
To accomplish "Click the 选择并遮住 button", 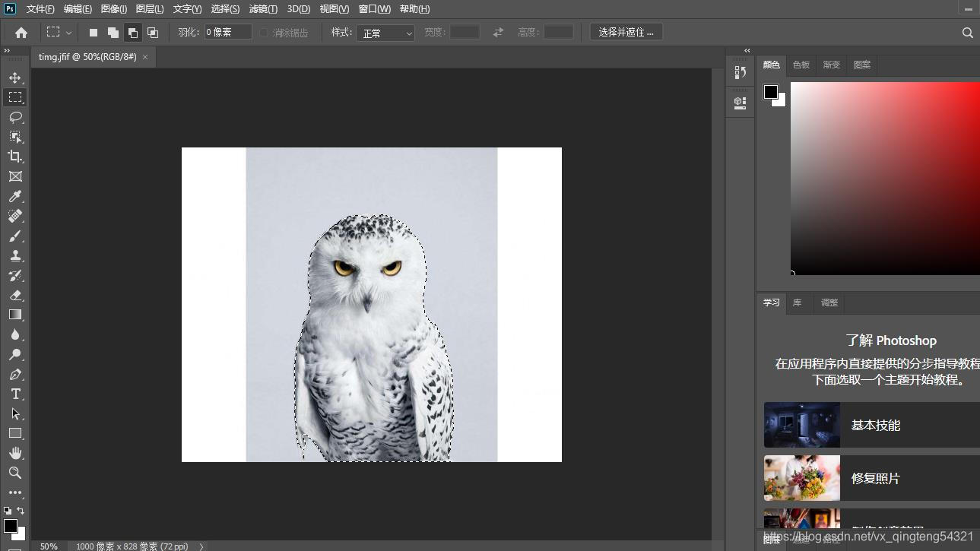I will (626, 32).
